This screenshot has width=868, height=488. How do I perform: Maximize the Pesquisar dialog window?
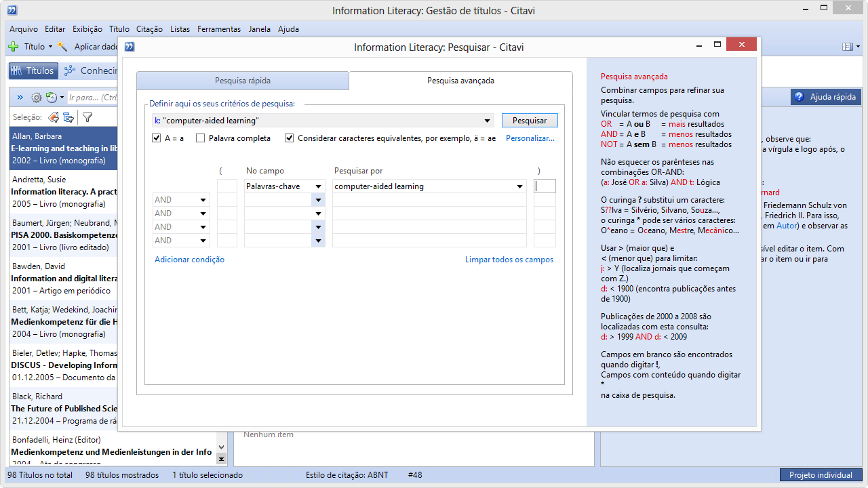pyautogui.click(x=717, y=44)
